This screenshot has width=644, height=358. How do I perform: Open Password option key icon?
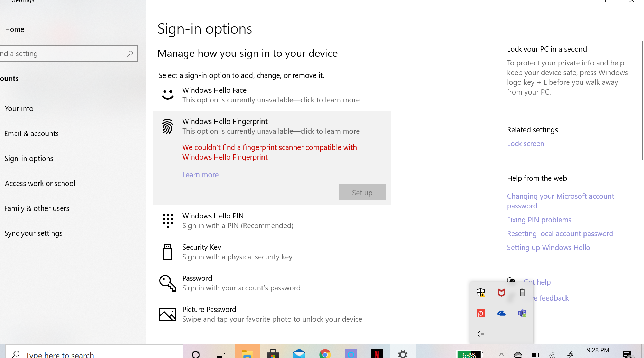(x=168, y=283)
